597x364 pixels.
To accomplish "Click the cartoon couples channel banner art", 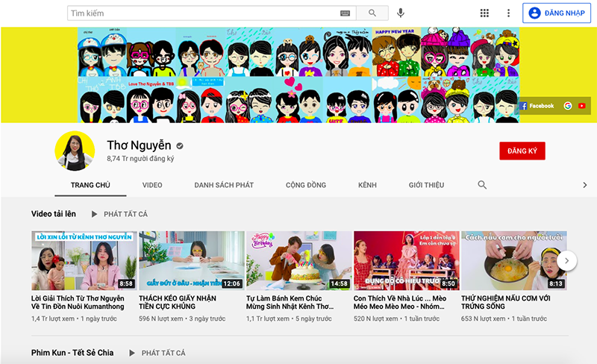I will pos(298,75).
